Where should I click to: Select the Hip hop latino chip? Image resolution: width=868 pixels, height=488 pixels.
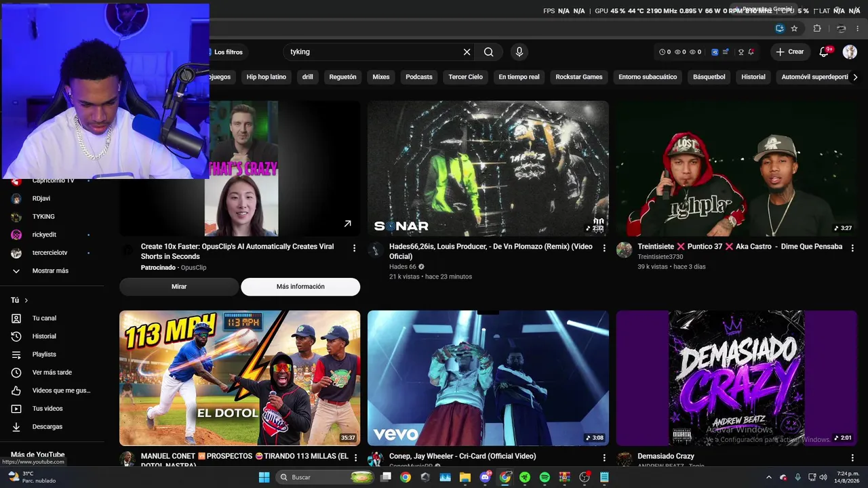pos(267,77)
